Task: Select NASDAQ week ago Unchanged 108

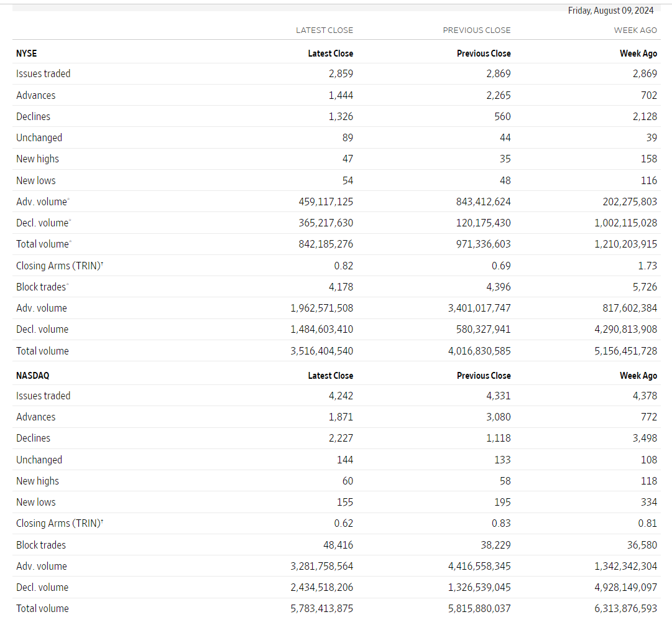Action: 649,460
